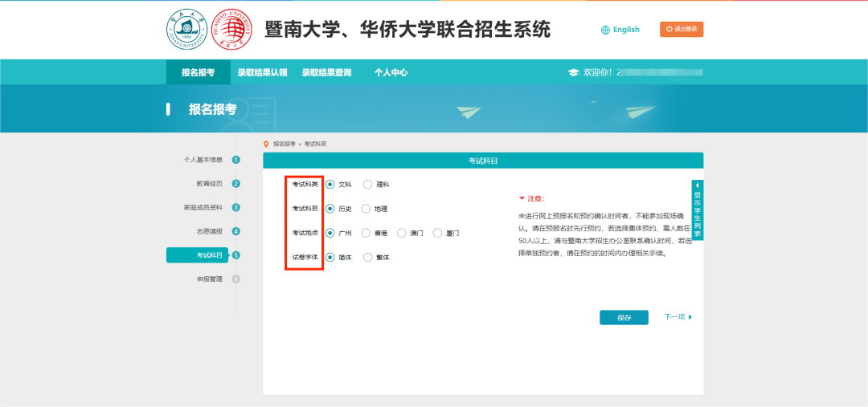Go to step 教育经历

coord(209,184)
